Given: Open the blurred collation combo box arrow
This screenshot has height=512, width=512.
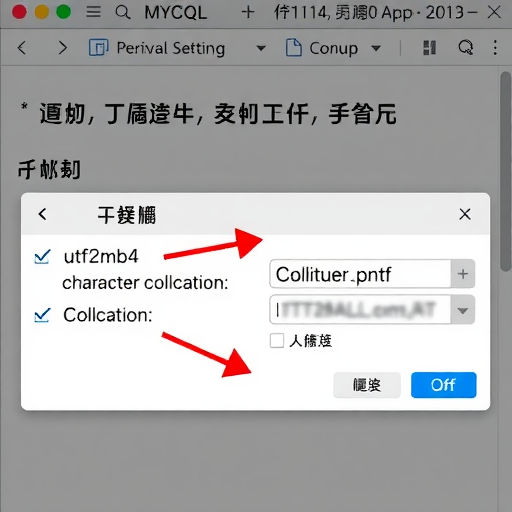Looking at the screenshot, I should [x=463, y=310].
